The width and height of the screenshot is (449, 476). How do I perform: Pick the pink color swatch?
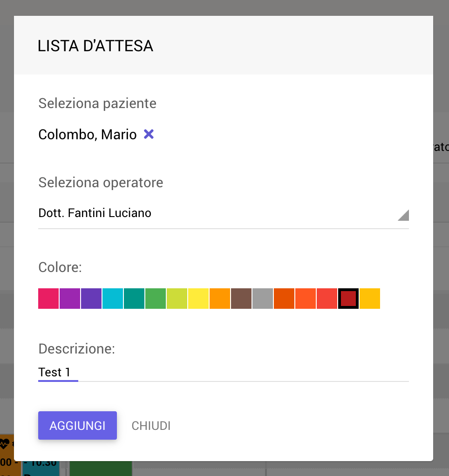[48, 299]
